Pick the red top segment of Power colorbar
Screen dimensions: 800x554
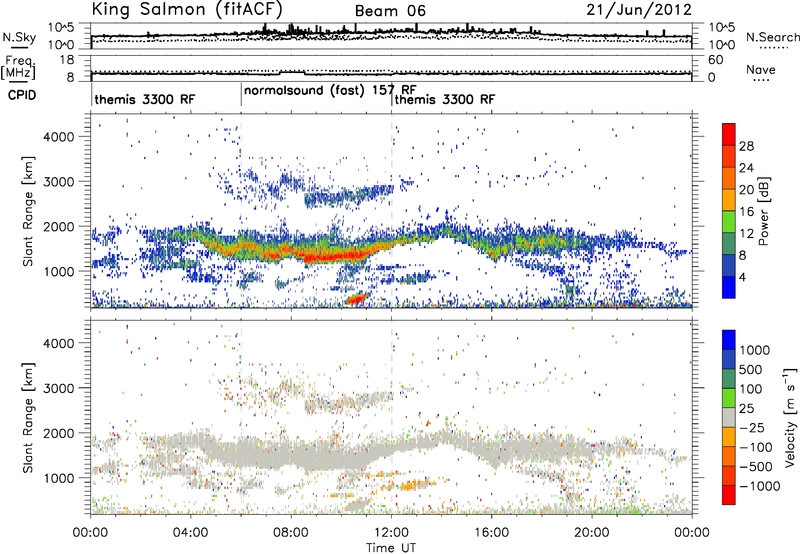[729, 135]
